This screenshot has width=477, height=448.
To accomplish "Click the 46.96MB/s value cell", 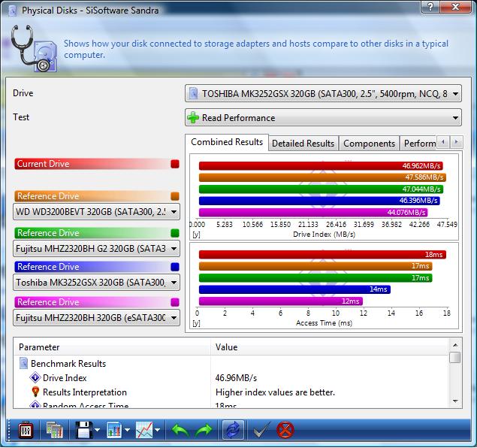I will pyautogui.click(x=236, y=377).
